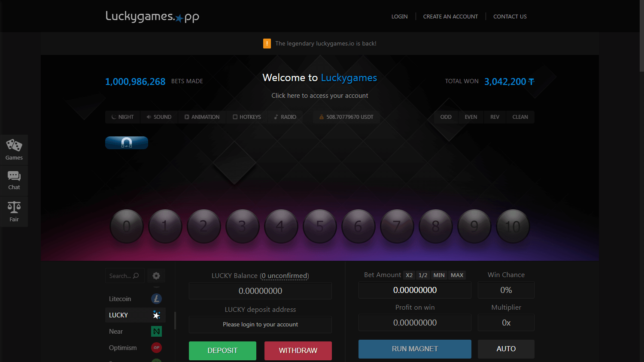Select the Optimism OP currency icon

coord(156,347)
